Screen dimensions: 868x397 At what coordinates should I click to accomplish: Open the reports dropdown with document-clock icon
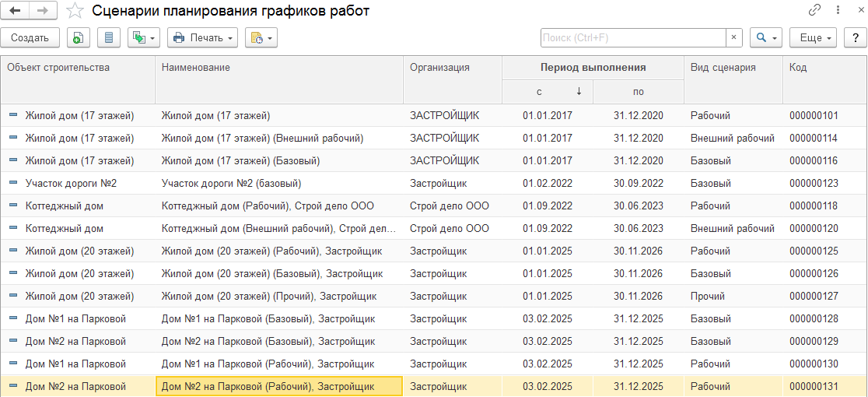tap(261, 37)
